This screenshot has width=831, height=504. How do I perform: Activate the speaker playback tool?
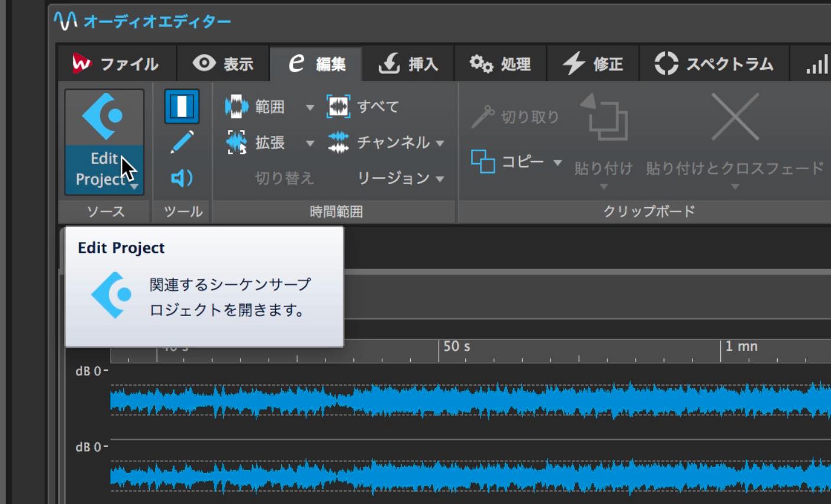tap(182, 178)
